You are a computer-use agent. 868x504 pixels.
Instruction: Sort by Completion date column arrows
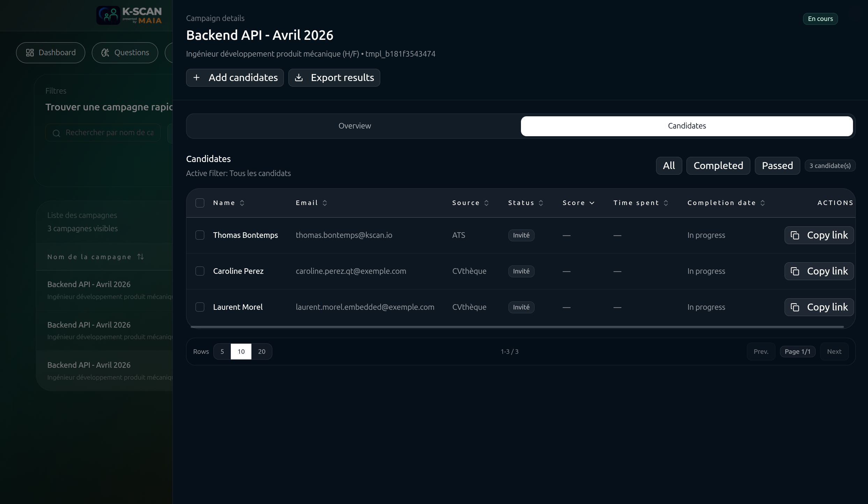coord(763,203)
